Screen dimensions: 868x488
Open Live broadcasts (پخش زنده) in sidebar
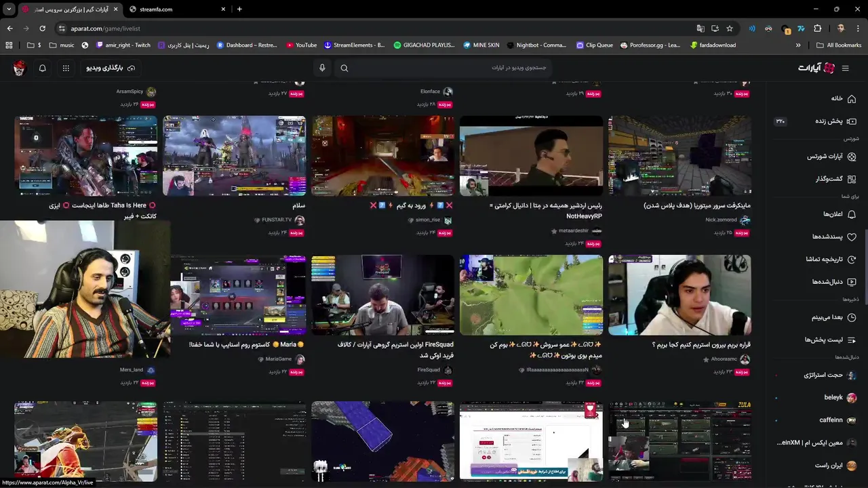coord(835,121)
